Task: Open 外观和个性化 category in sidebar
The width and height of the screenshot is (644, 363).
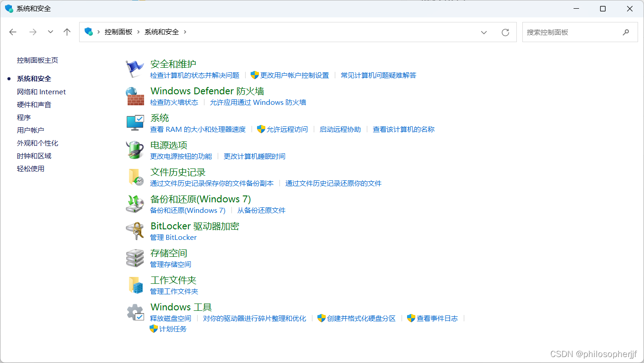Action: pos(38,143)
